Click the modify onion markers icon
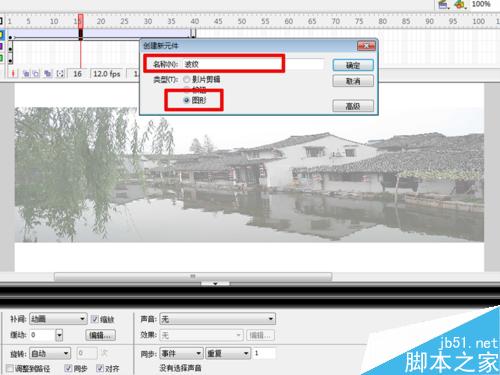 (x=60, y=73)
